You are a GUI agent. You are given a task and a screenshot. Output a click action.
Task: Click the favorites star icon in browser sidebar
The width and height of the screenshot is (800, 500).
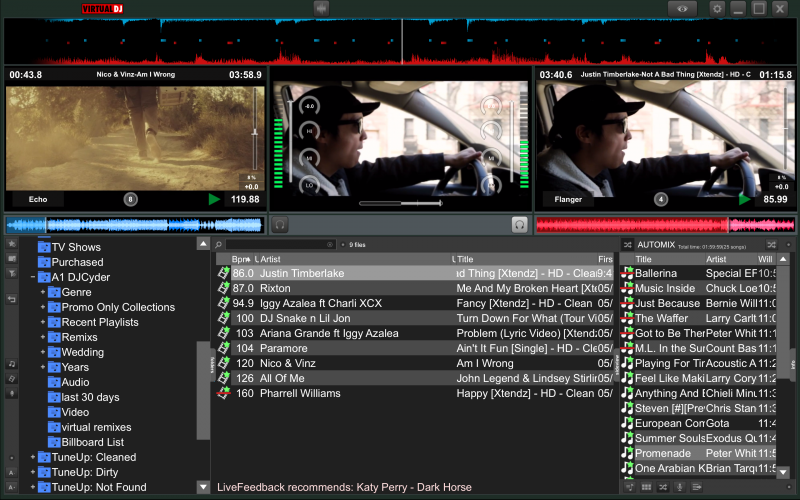tap(12, 244)
